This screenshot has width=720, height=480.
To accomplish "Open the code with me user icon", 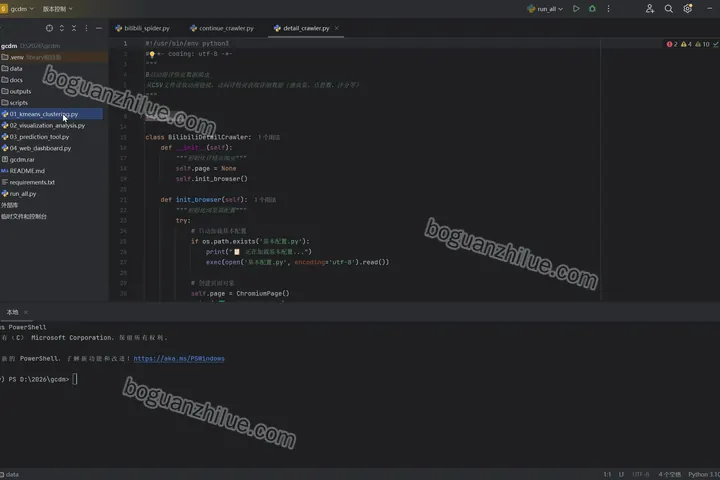I will [650, 9].
